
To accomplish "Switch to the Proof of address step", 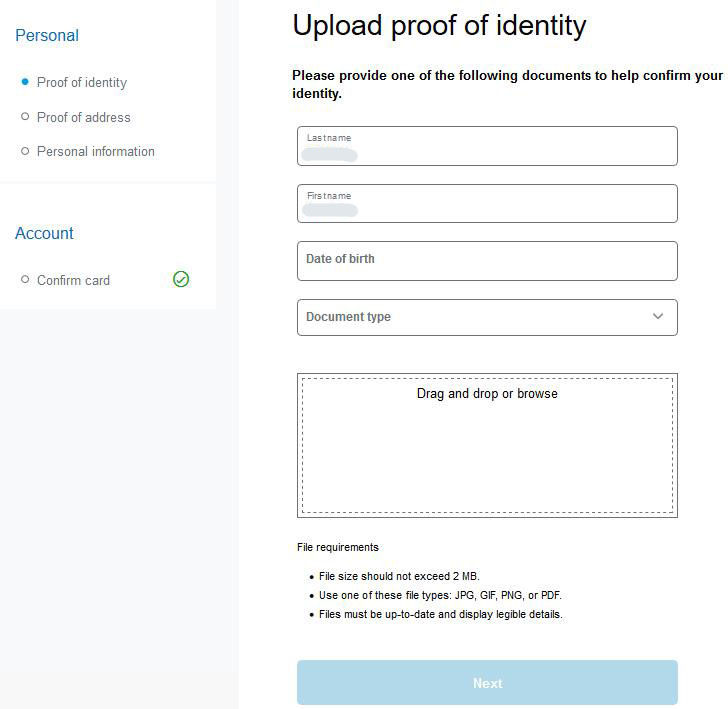I will 84,117.
